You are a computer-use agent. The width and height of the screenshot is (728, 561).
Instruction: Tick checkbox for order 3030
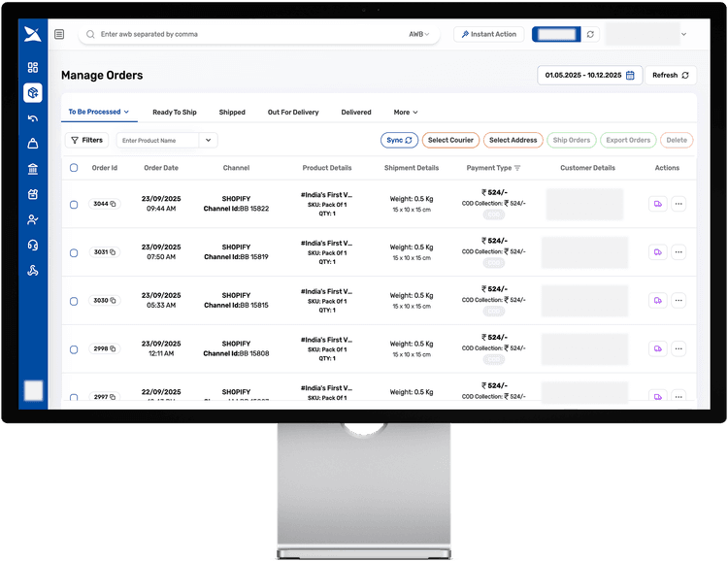pos(74,302)
